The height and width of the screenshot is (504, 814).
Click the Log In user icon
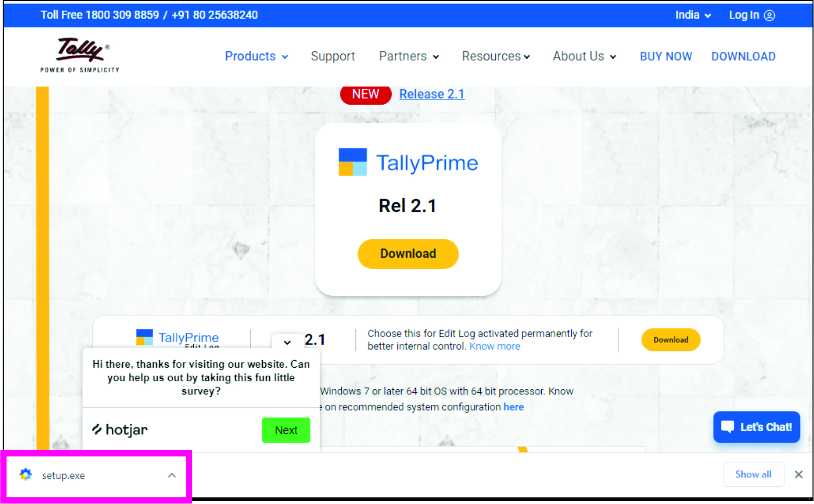[x=769, y=16]
